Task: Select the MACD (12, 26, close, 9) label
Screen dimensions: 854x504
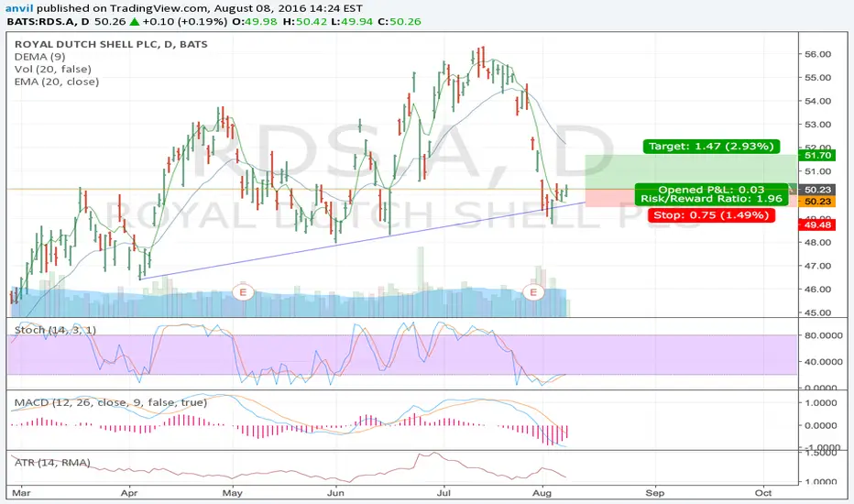Action: tap(111, 402)
